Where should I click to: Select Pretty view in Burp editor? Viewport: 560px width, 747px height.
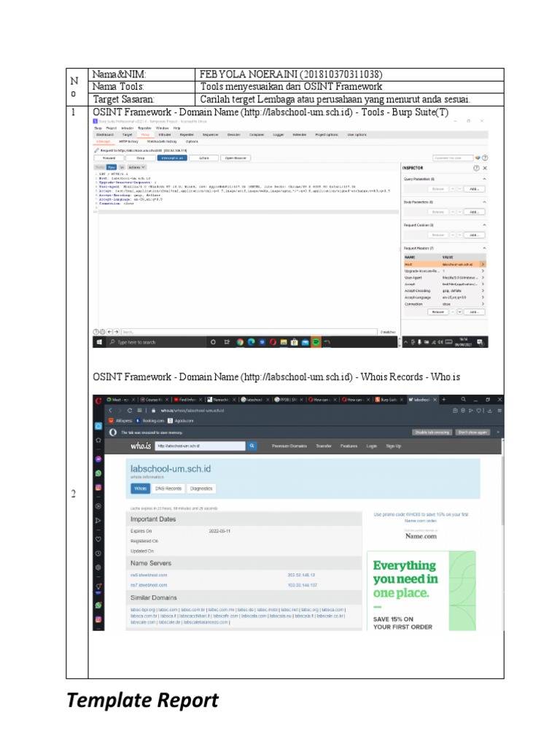point(100,168)
